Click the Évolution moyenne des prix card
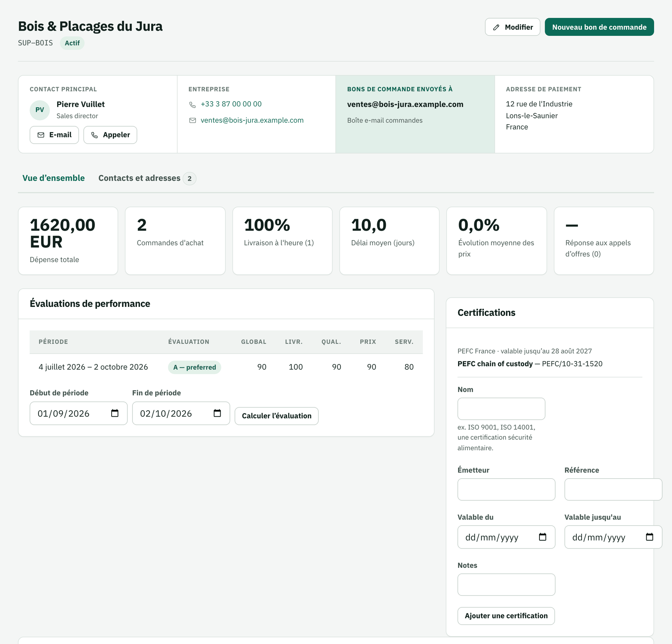This screenshot has height=644, width=672. pos(497,241)
